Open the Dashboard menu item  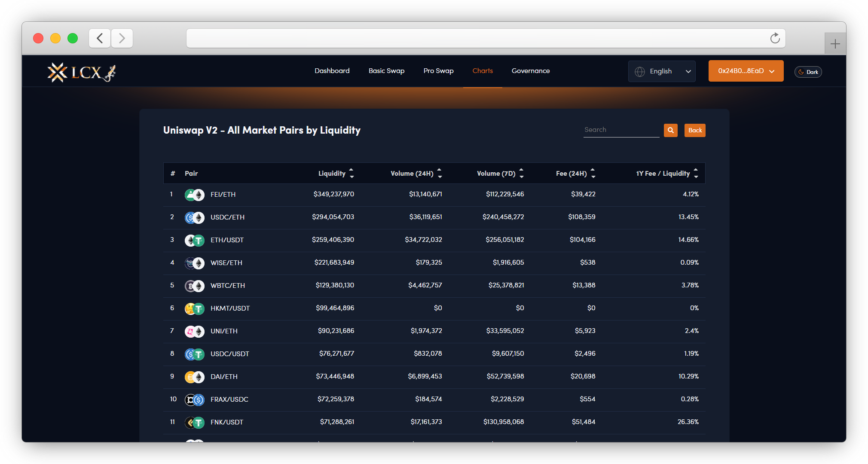(332, 71)
